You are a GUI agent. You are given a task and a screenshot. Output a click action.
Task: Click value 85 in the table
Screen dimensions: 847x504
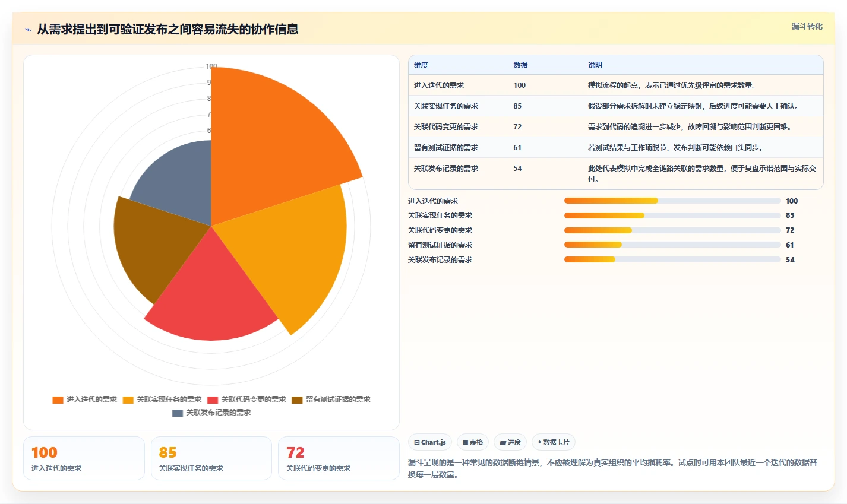(517, 106)
